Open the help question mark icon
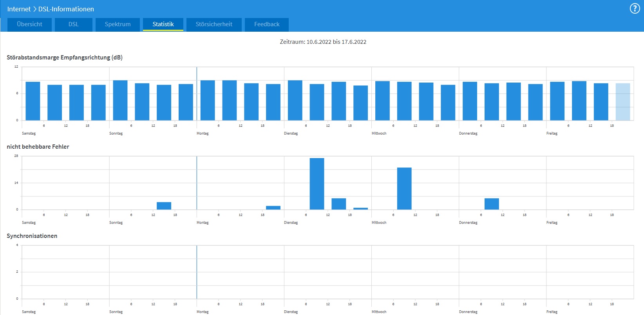 pyautogui.click(x=635, y=9)
